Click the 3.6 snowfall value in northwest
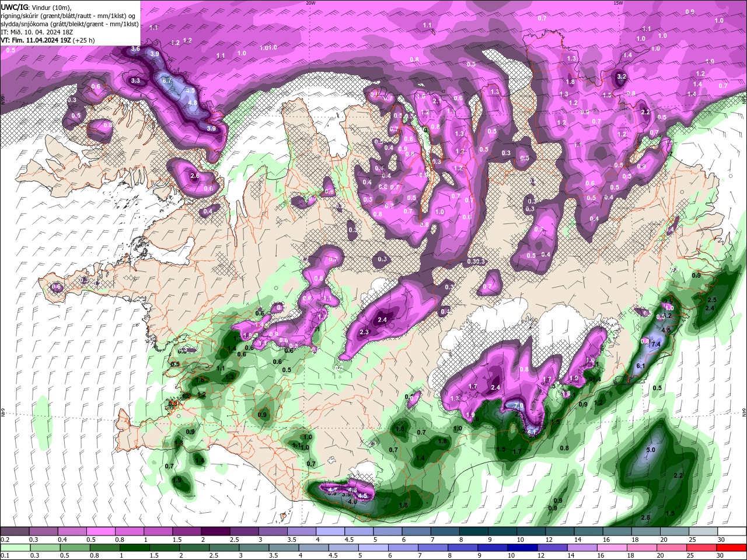This screenshot has height=560, width=747. [x=135, y=48]
